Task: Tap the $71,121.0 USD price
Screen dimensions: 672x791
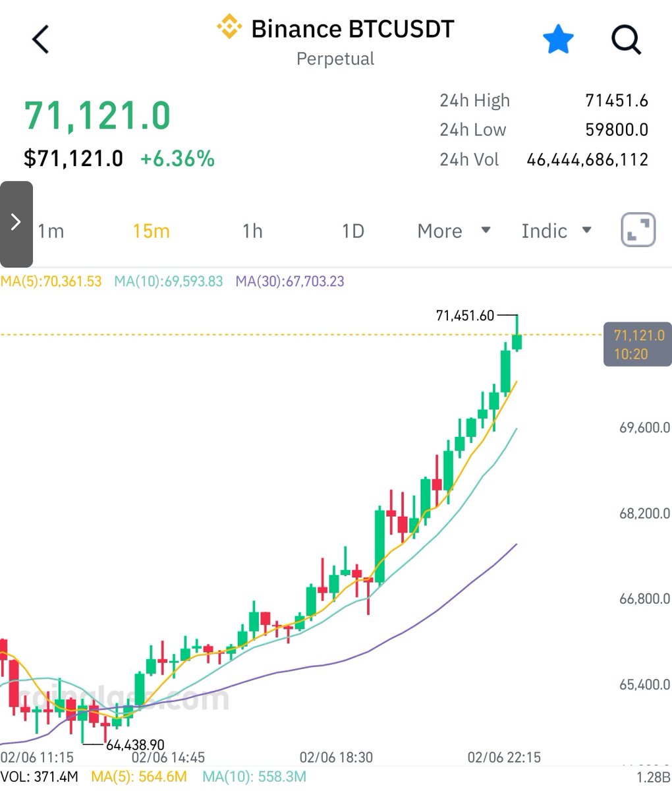Action: (x=73, y=159)
